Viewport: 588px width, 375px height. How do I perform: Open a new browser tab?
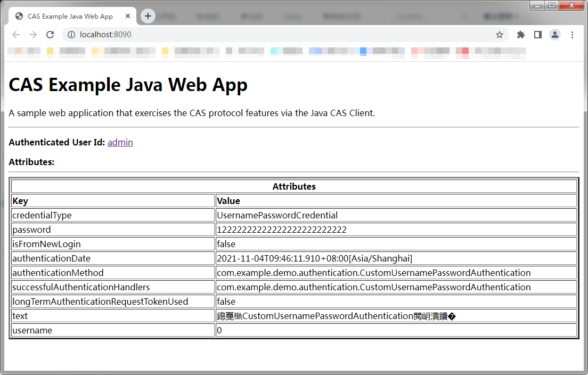click(x=148, y=16)
